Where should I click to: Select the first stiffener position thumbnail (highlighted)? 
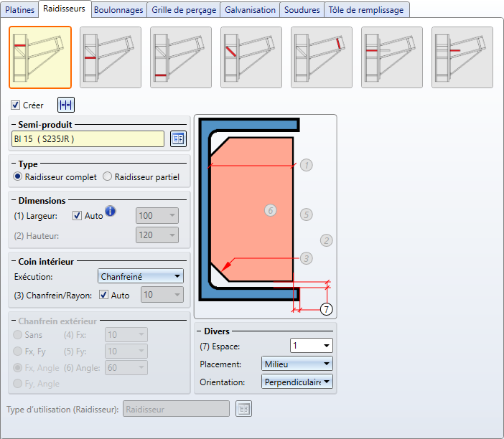40,57
